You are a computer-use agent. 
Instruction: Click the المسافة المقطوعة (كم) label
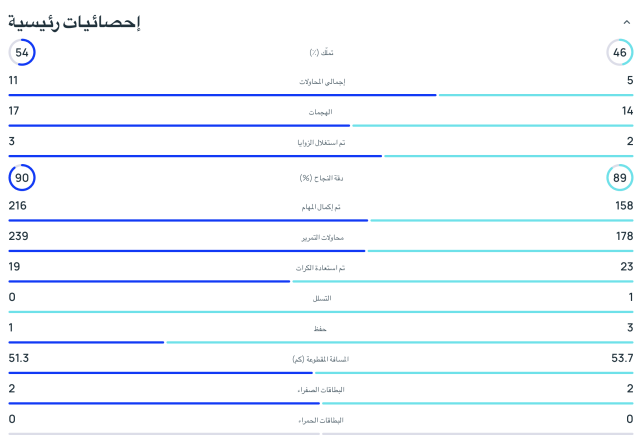(x=321, y=359)
